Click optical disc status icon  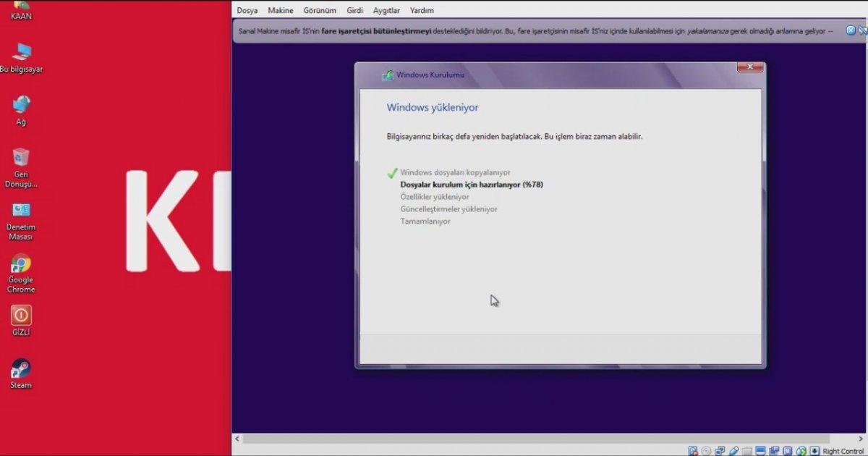pos(706,451)
